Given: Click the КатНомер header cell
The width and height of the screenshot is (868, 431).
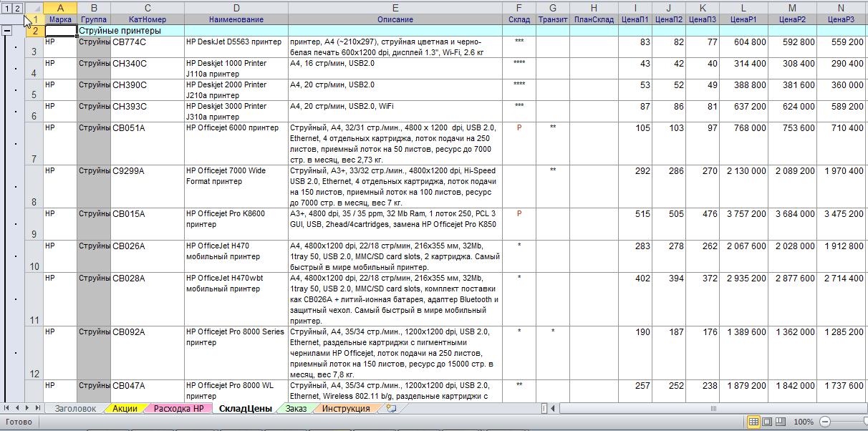Looking at the screenshot, I should click(x=147, y=19).
